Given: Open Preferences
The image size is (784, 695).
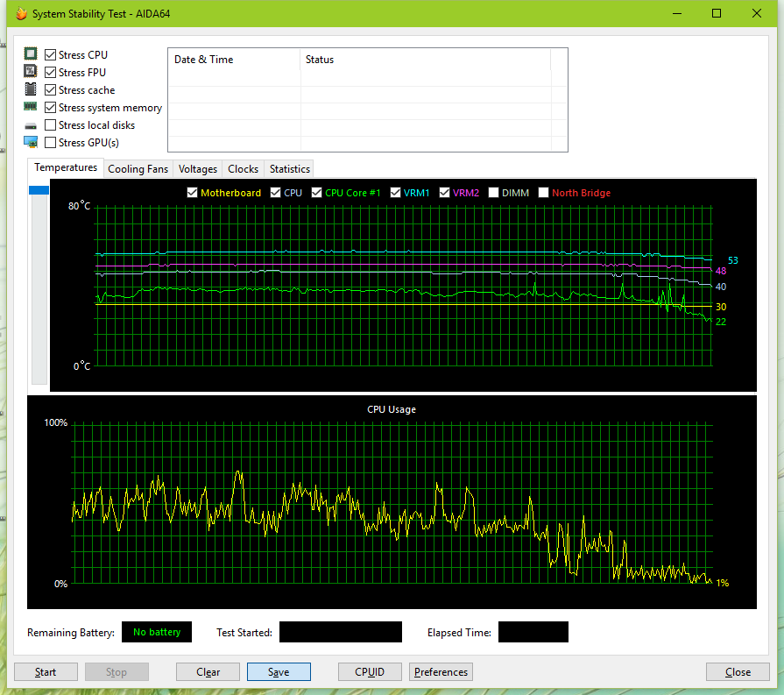Looking at the screenshot, I should tap(441, 671).
